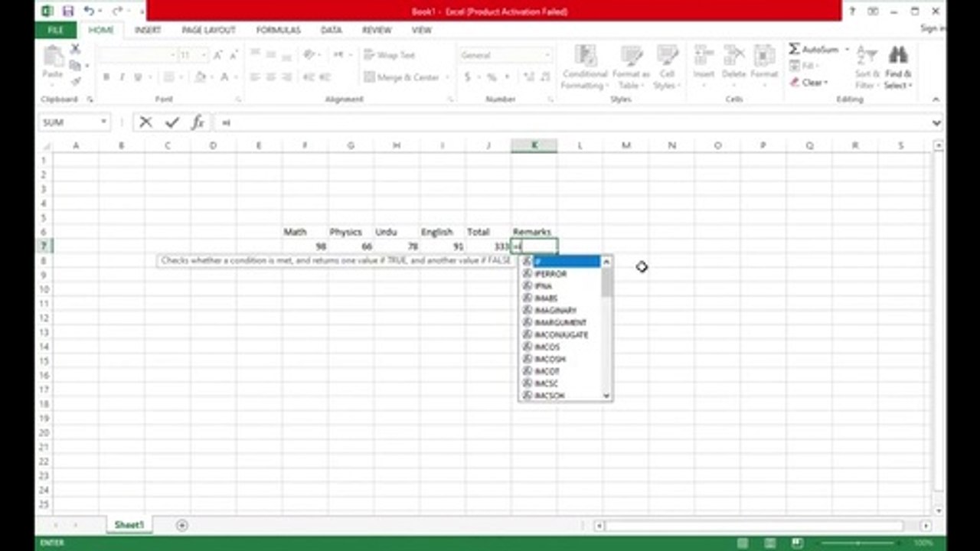Click the Font Color A button

pos(224,77)
